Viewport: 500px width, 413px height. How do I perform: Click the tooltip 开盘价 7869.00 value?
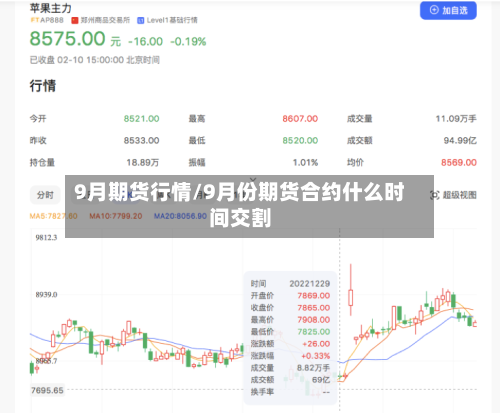tap(314, 296)
